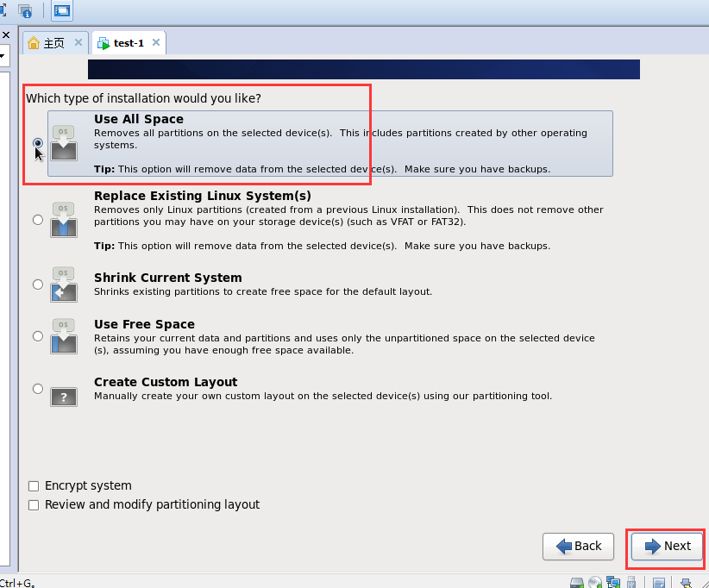Viewport: 709px width, 588px height.
Task: Enable the Encrypt system checkbox
Action: [x=34, y=486]
